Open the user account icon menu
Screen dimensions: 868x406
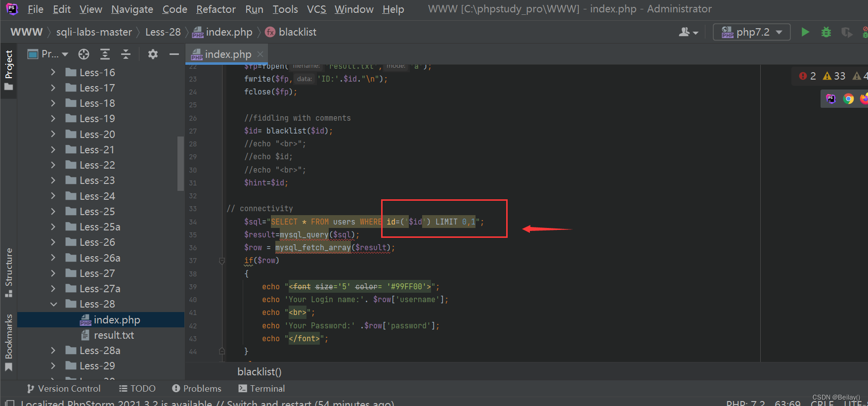pyautogui.click(x=688, y=32)
